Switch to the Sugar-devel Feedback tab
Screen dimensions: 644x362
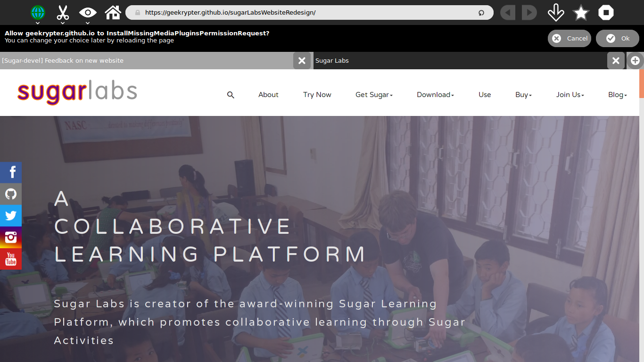146,60
